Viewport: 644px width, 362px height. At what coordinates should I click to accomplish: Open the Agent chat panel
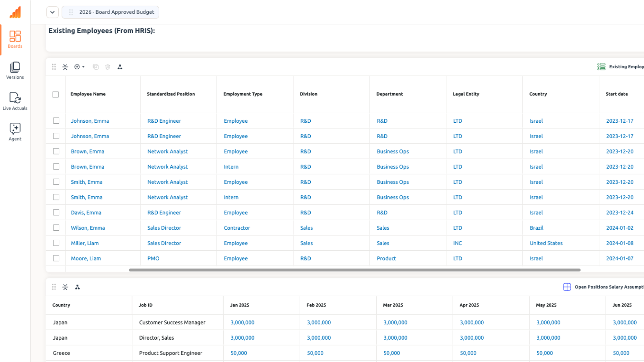15,132
